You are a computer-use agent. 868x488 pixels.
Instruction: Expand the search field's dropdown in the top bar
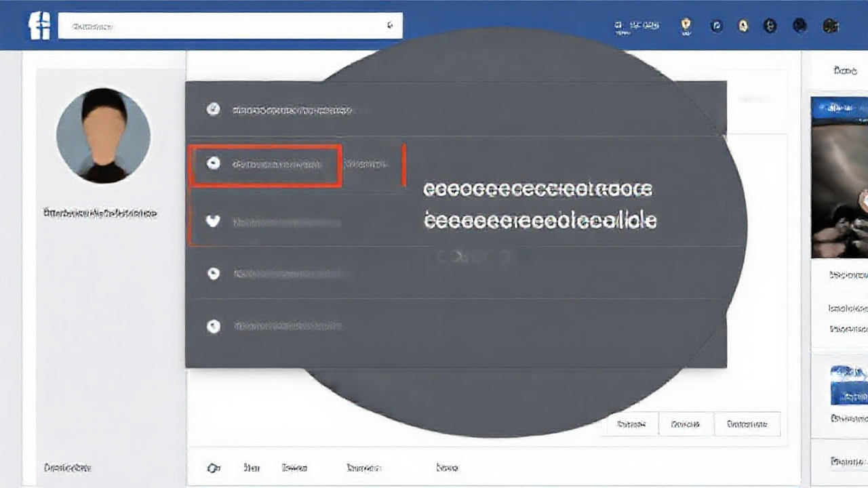[x=390, y=25]
